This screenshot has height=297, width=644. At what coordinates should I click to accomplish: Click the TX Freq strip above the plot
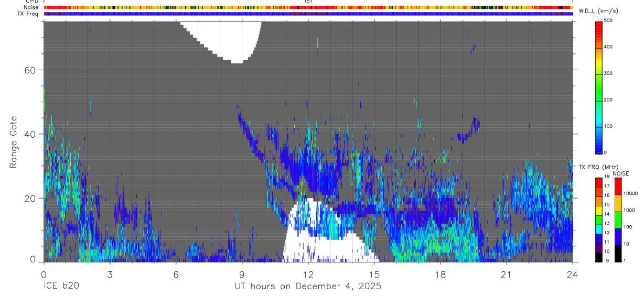point(308,14)
